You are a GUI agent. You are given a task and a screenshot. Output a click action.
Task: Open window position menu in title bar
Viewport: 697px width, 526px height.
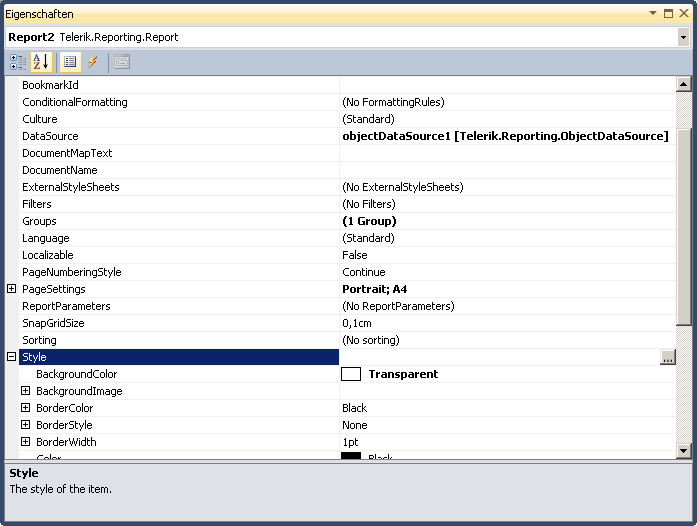pos(653,14)
